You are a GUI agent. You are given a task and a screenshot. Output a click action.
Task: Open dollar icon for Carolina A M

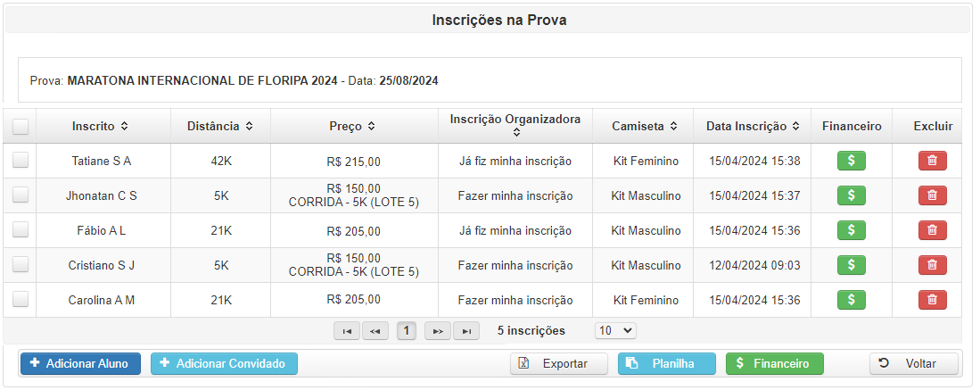click(852, 300)
